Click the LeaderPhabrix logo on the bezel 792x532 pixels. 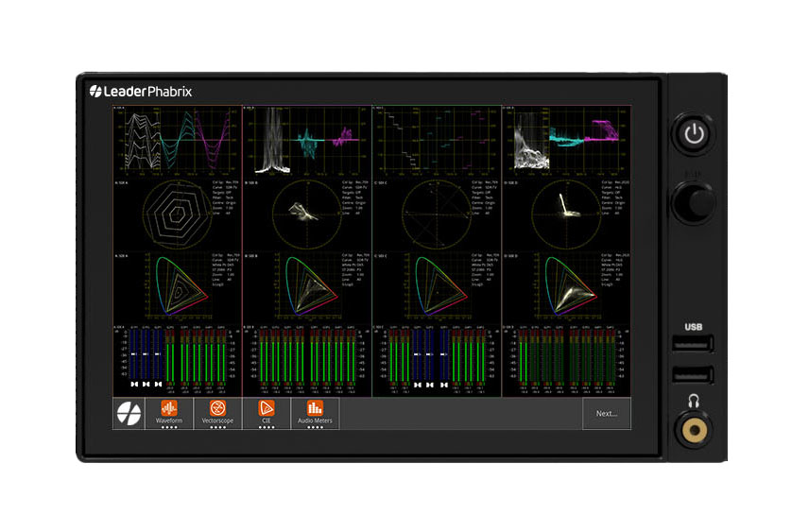click(x=141, y=92)
